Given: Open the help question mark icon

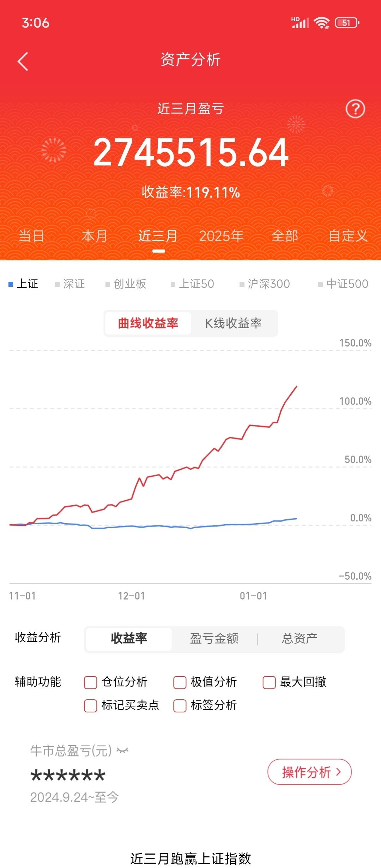Looking at the screenshot, I should click(x=355, y=109).
